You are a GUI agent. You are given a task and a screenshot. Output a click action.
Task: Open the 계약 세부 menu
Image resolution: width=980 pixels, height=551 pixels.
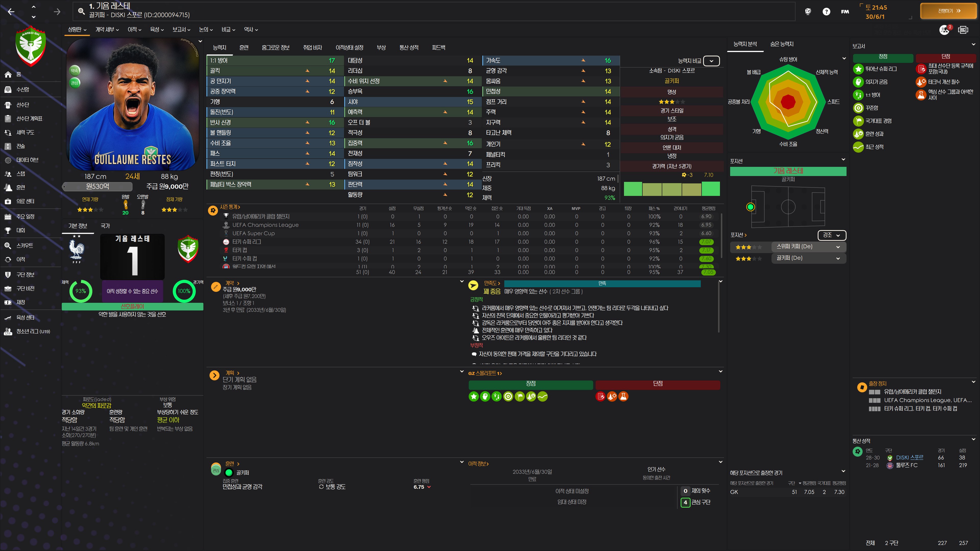tap(107, 29)
